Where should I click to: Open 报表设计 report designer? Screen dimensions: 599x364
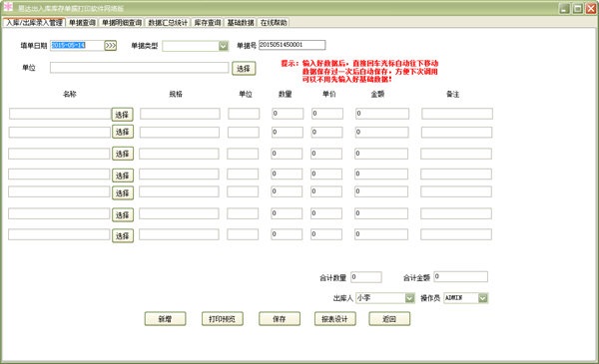point(335,319)
